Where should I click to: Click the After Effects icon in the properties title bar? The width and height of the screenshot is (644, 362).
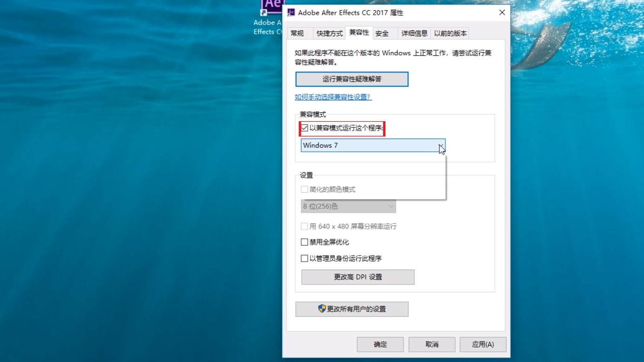pyautogui.click(x=291, y=13)
